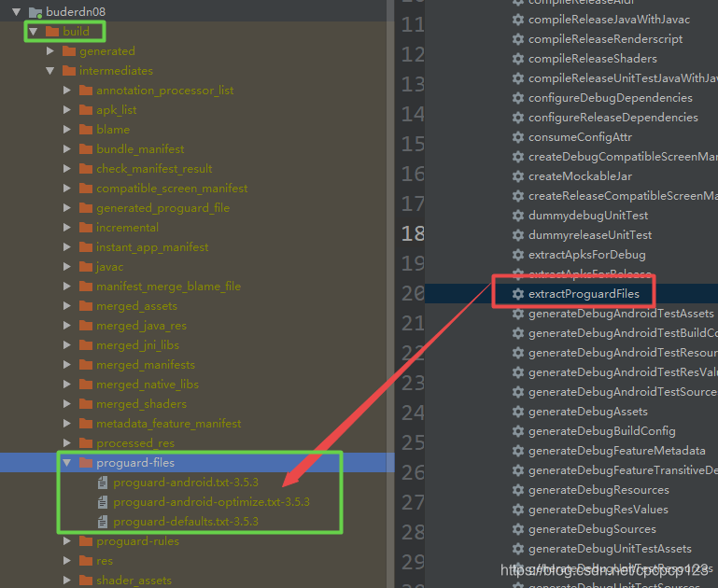Click gear icon of generateDebugFeatureMetadata
The height and width of the screenshot is (588, 718).
pyautogui.click(x=518, y=451)
